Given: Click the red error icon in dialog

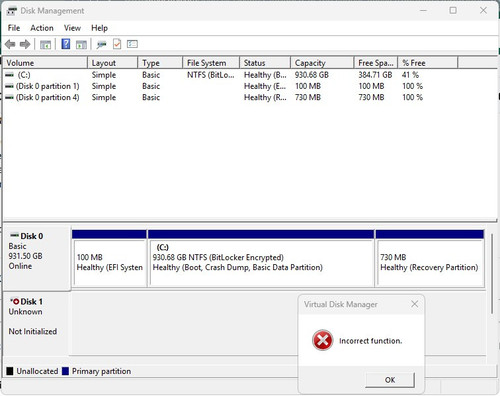Looking at the screenshot, I should pos(322,340).
